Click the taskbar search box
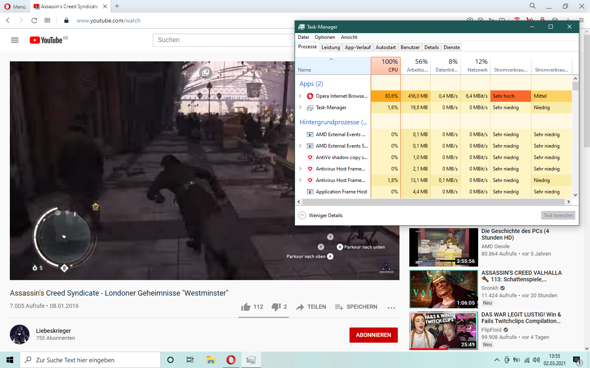590x368 pixels. [x=90, y=360]
